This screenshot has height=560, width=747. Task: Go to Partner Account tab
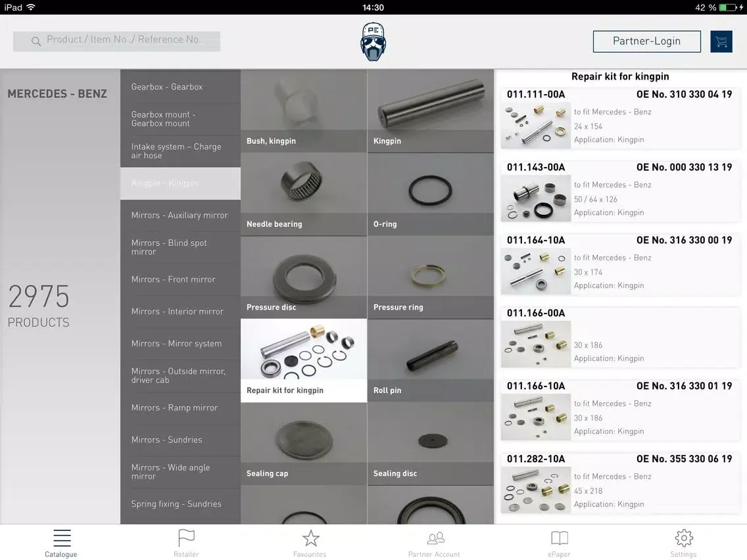435,543
